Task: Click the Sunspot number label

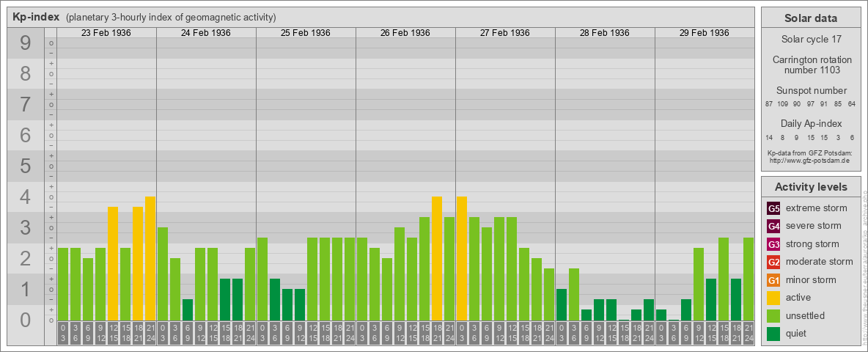Action: tap(812, 91)
